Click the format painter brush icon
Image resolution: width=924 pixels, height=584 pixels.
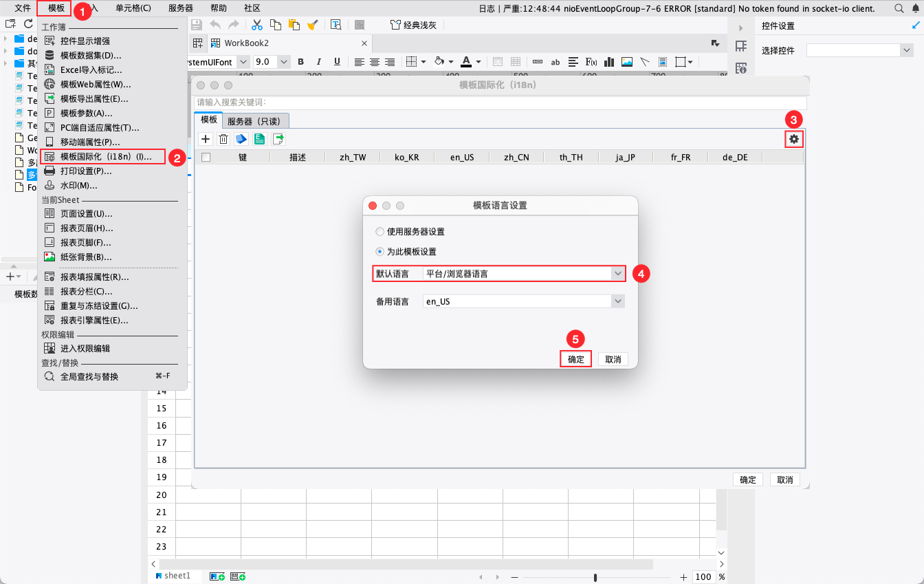coord(313,25)
